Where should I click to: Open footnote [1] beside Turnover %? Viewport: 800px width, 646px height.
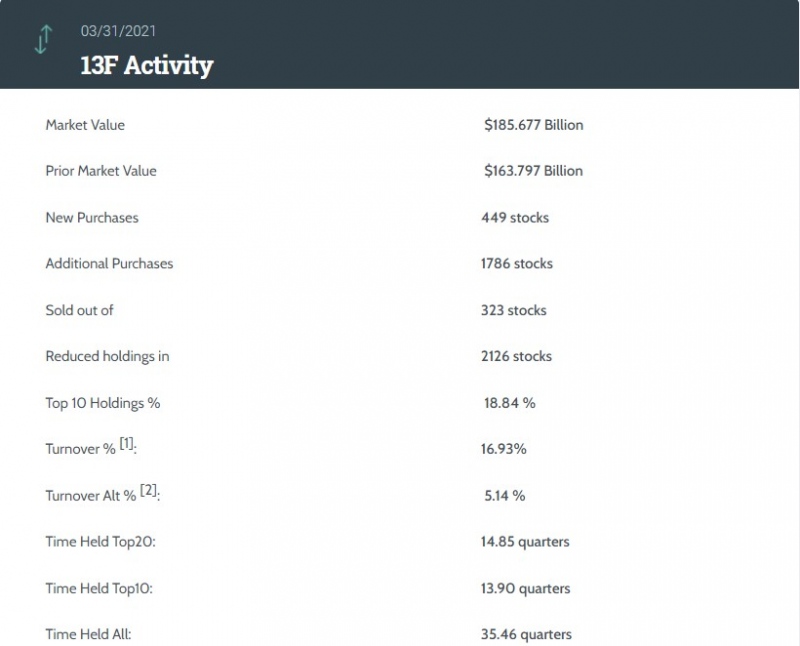(x=127, y=445)
